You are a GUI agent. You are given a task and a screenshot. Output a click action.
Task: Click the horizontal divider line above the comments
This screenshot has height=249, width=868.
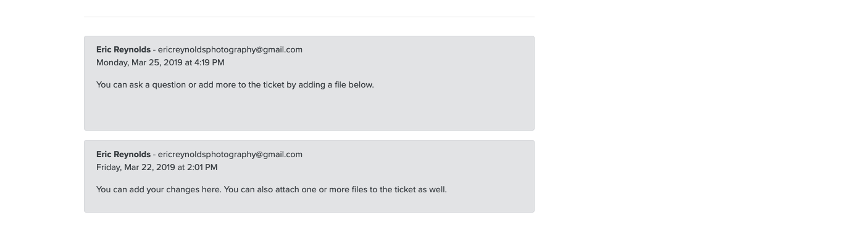coord(309,17)
